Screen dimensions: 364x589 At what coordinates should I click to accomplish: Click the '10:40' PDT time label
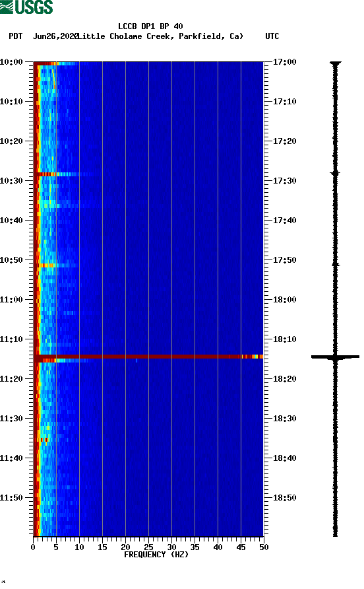pyautogui.click(x=11, y=220)
